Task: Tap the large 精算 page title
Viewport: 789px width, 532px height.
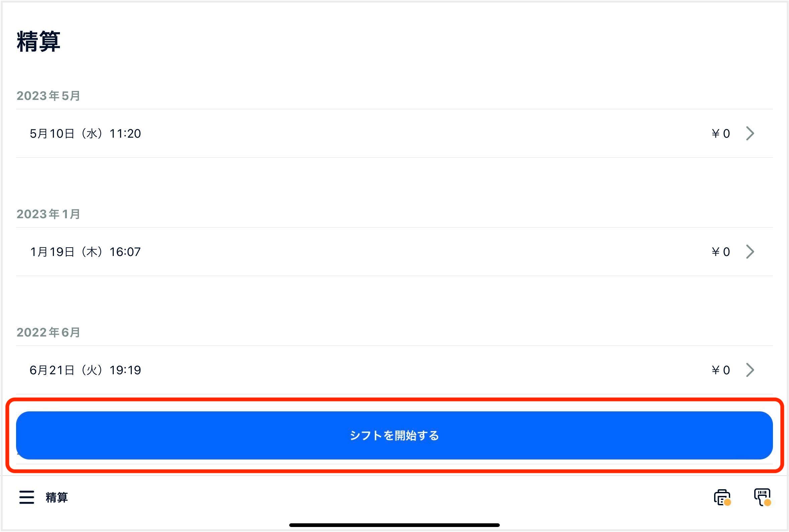Action: [x=38, y=41]
